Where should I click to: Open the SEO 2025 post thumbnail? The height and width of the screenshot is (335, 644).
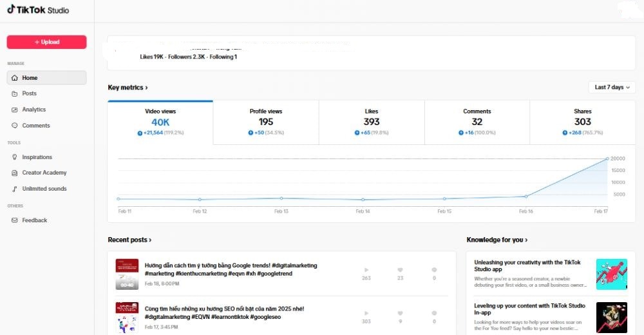(127, 318)
